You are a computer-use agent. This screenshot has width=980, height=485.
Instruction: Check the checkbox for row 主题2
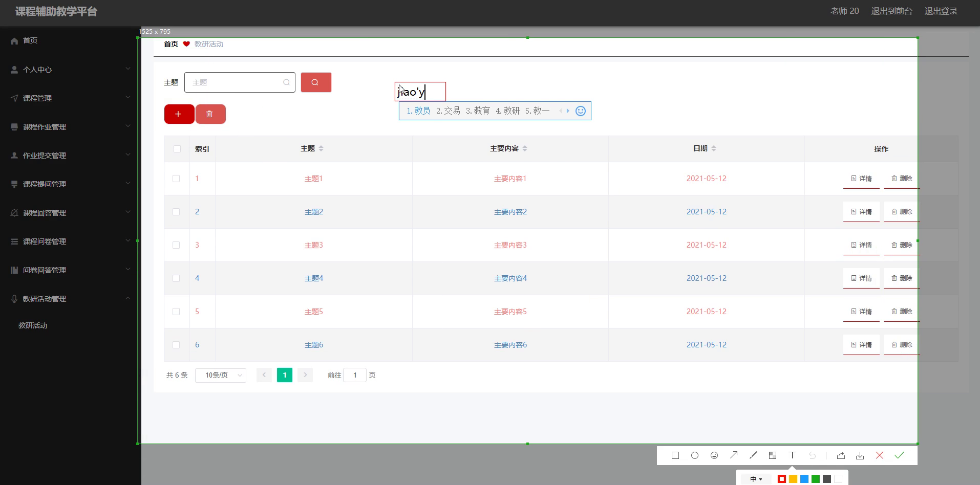[x=176, y=212]
